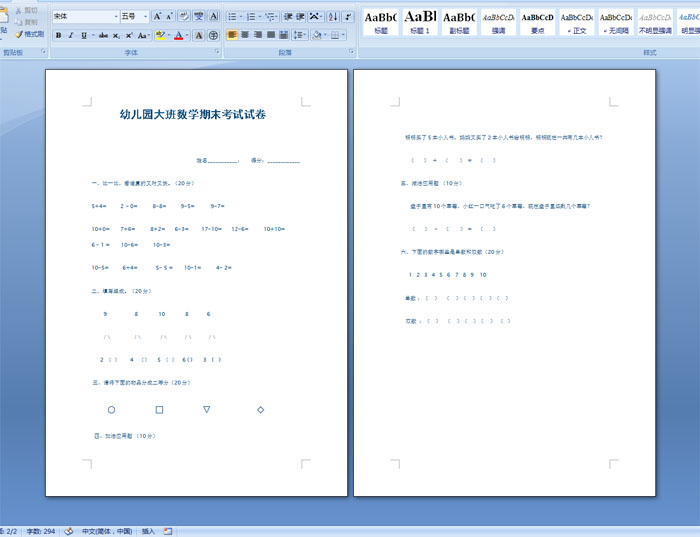
Task: Apply paragraph shading fill color
Action: 316,35
